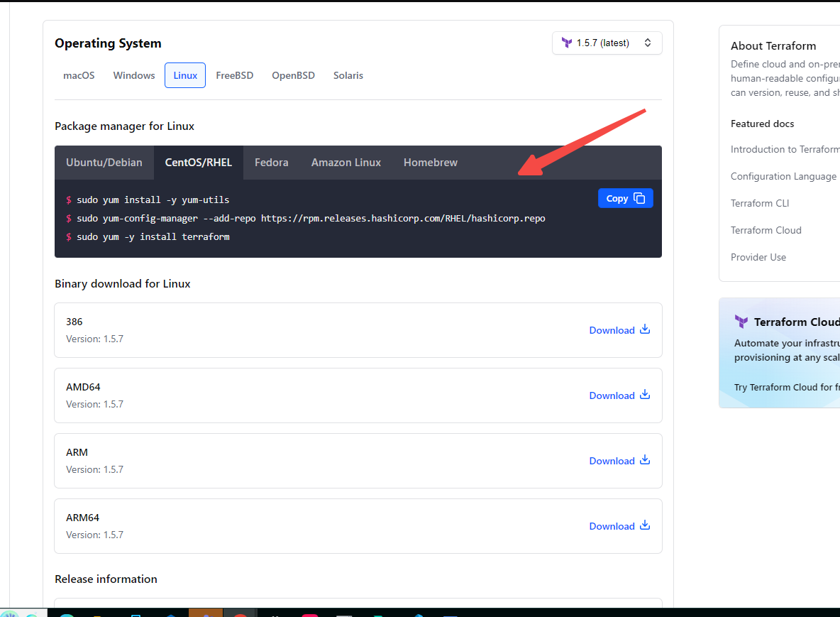Open the Introduction to Terraform doc link

click(784, 149)
